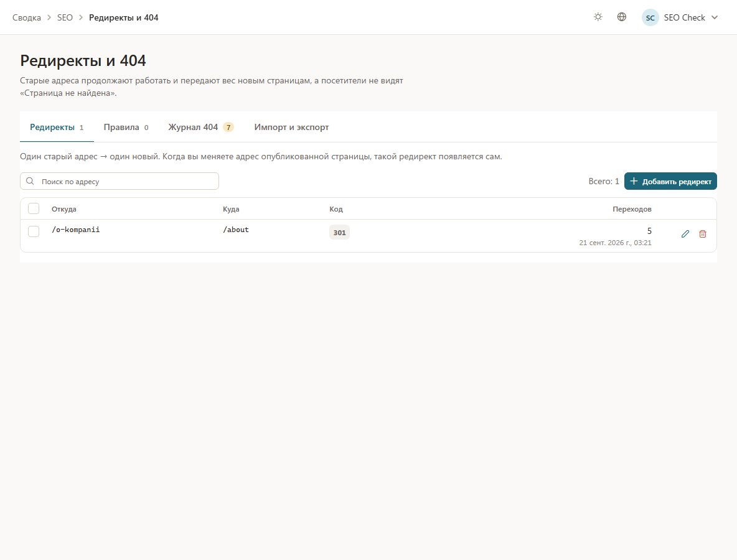This screenshot has width=737, height=560.
Task: Toggle the light theme sun icon
Action: (x=598, y=17)
